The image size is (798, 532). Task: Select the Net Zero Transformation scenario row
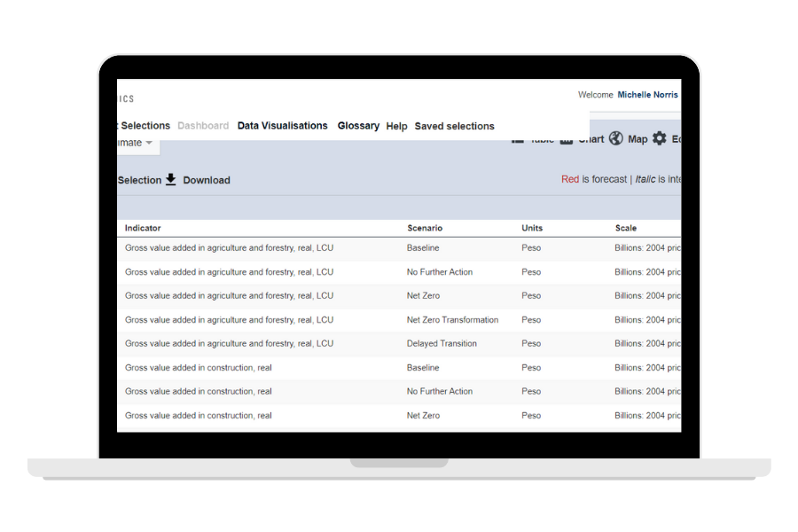(x=452, y=320)
